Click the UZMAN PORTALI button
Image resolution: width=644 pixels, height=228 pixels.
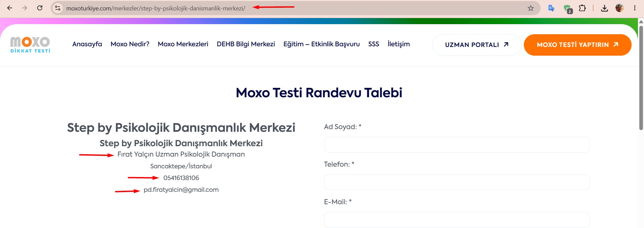[x=477, y=45]
